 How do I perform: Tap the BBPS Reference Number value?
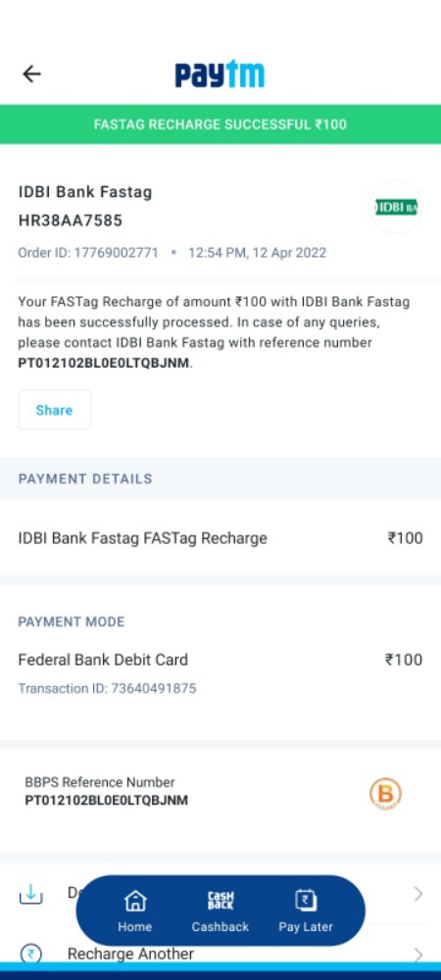pyautogui.click(x=106, y=800)
